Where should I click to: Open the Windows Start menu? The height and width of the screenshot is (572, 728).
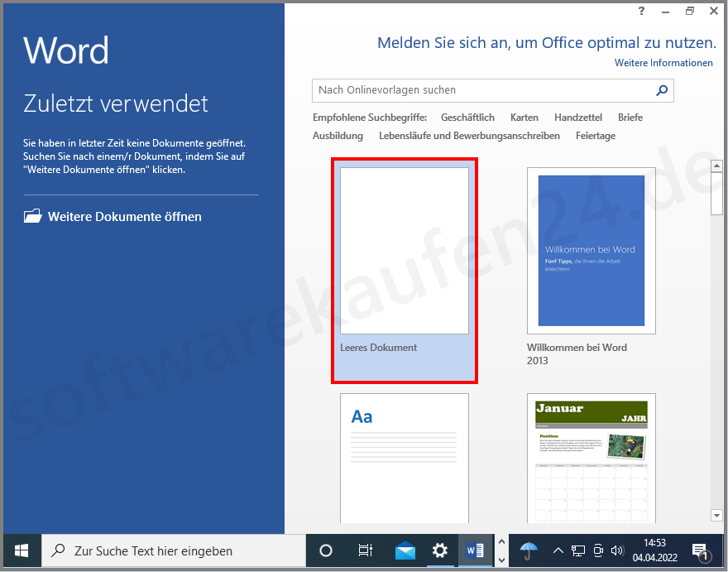(22, 550)
